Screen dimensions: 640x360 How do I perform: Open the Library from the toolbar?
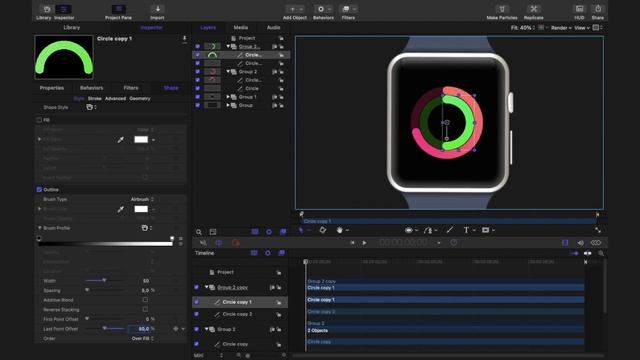[46, 9]
